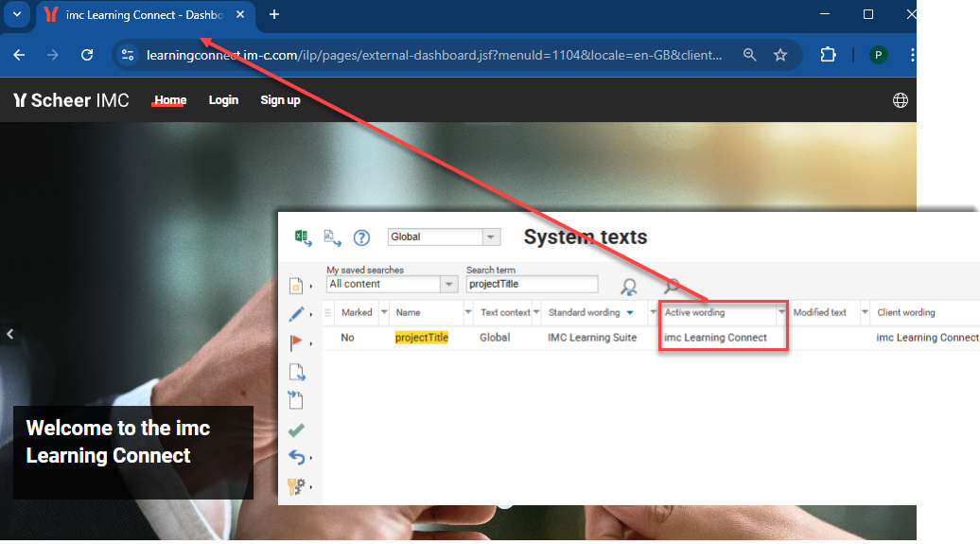Screen dimensions: 980x544
Task: Open a new browser tab
Action: (273, 14)
